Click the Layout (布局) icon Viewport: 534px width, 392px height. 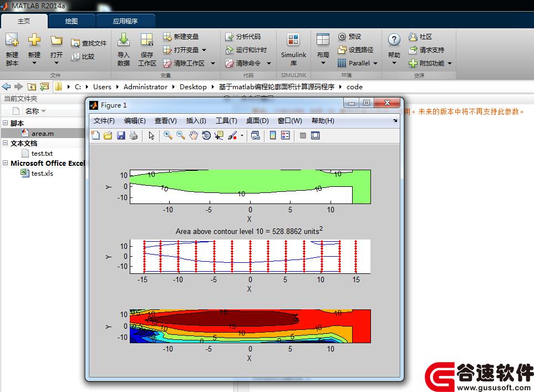[x=323, y=39]
